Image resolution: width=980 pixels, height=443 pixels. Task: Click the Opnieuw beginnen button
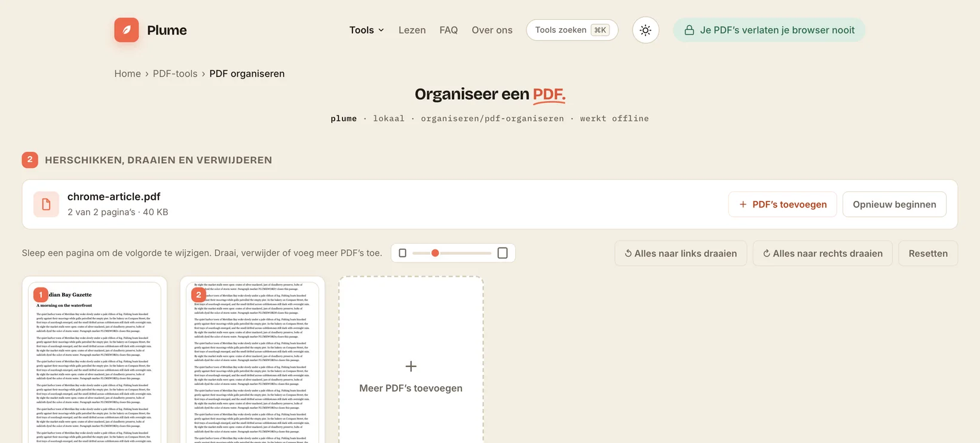[894, 204]
